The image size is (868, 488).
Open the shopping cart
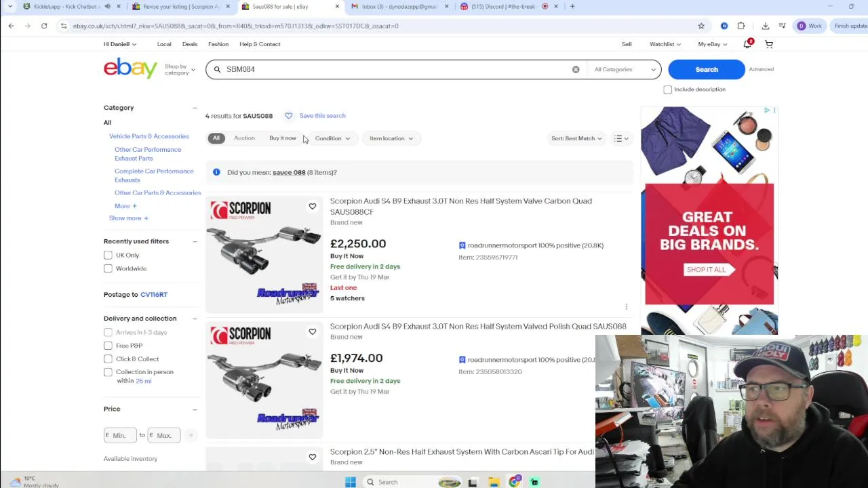(x=769, y=44)
